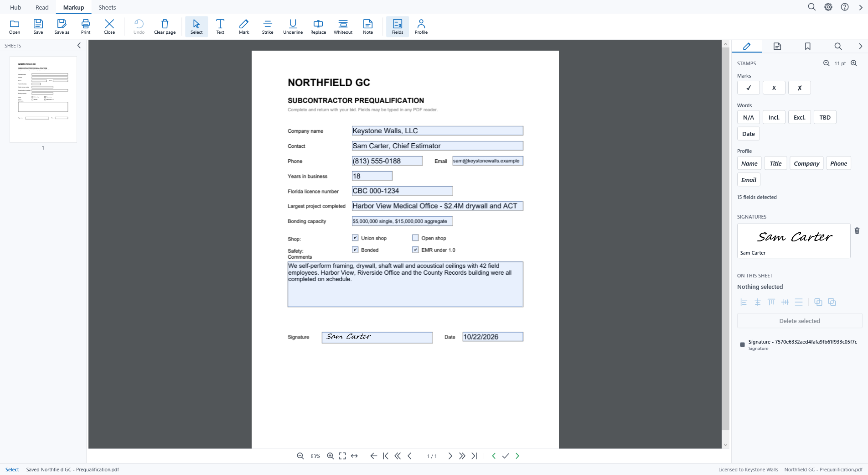Zoom out using bottom magnifier minus
The width and height of the screenshot is (868, 475).
300,456
